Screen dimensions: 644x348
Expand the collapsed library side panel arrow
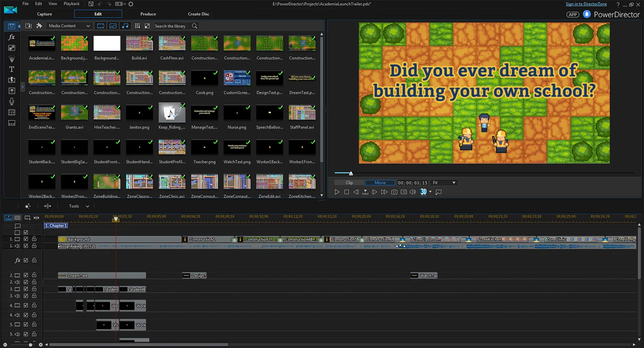(22, 87)
